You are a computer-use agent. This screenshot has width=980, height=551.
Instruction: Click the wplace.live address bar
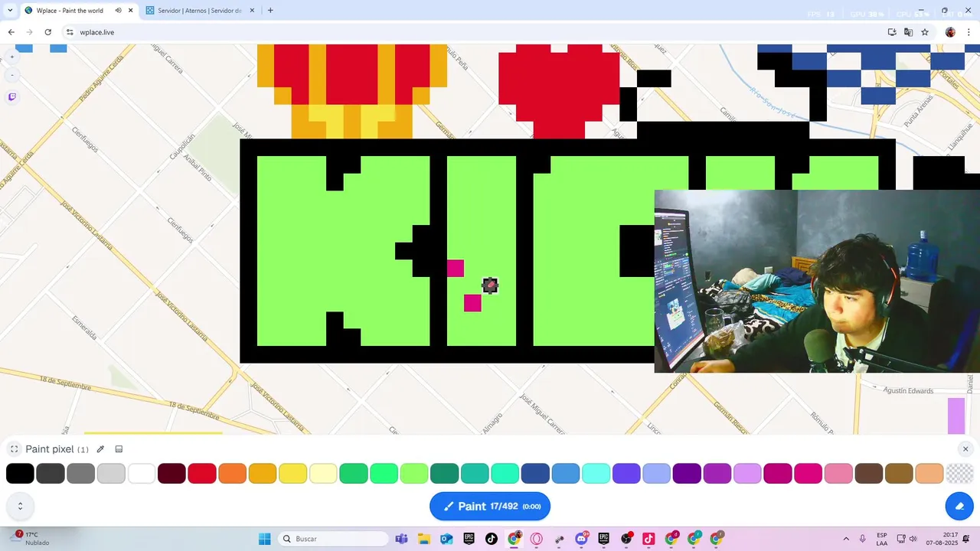475,32
